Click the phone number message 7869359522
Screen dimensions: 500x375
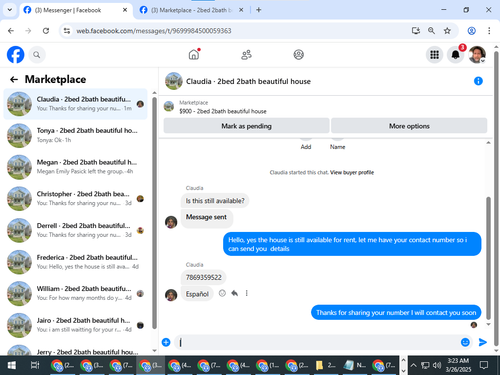204,277
